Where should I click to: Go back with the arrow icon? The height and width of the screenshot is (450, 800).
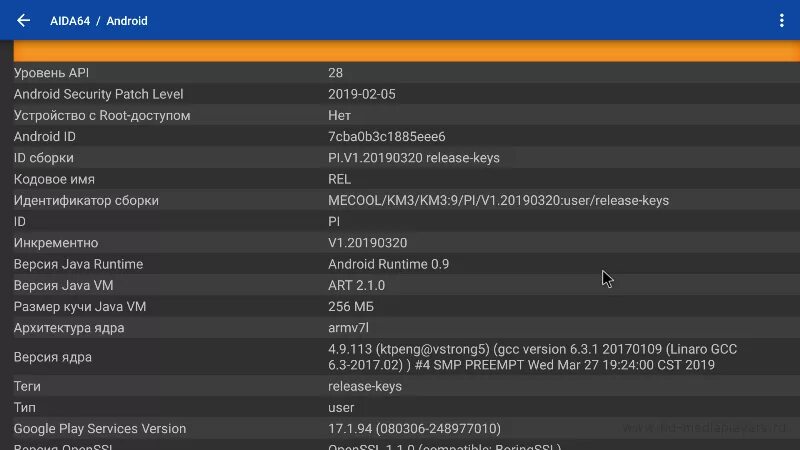point(23,20)
